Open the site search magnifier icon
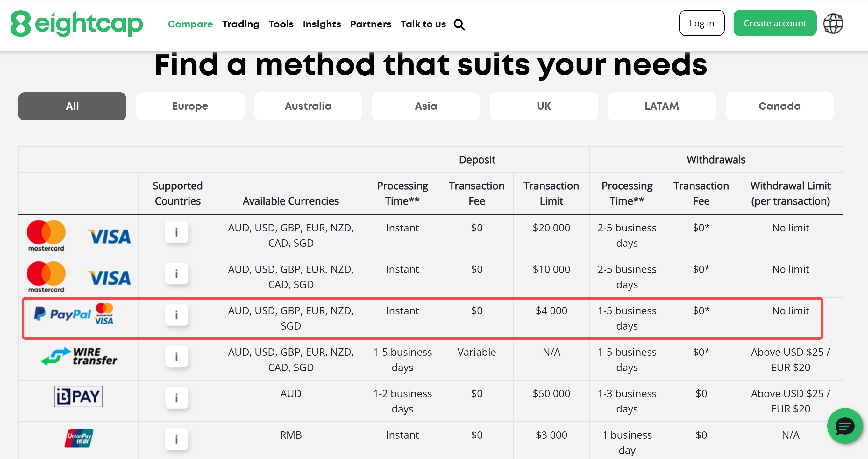868x459 pixels. [459, 25]
